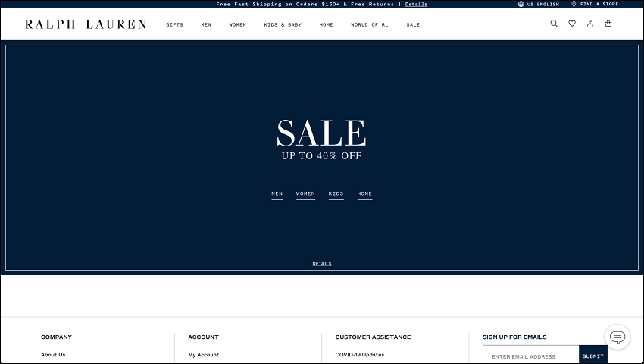Open the Men navigation menu
The width and height of the screenshot is (644, 364).
[206, 25]
